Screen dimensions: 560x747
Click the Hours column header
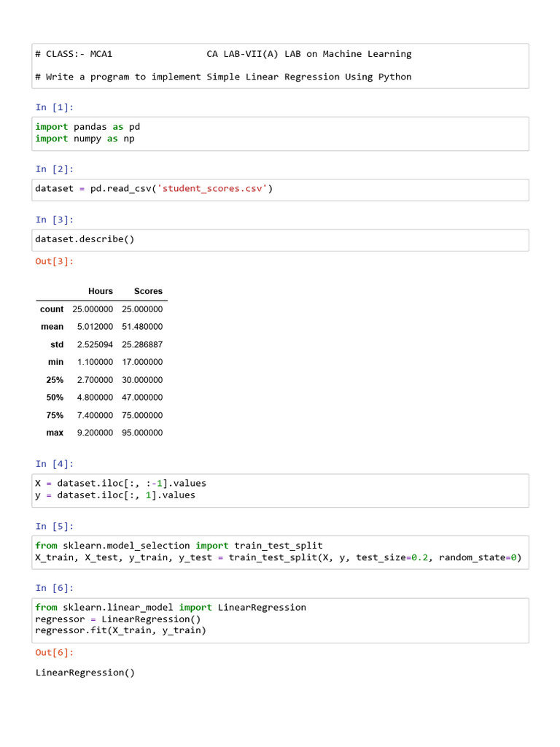coord(101,291)
